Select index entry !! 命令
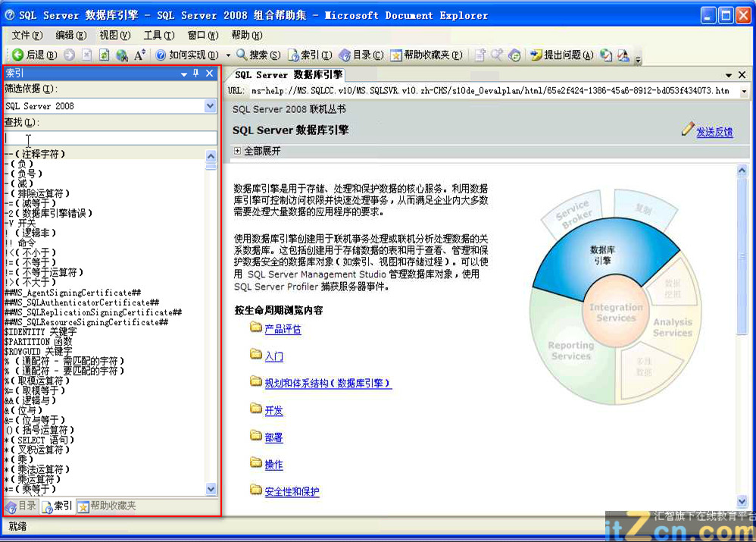756x542 pixels. click(20, 243)
